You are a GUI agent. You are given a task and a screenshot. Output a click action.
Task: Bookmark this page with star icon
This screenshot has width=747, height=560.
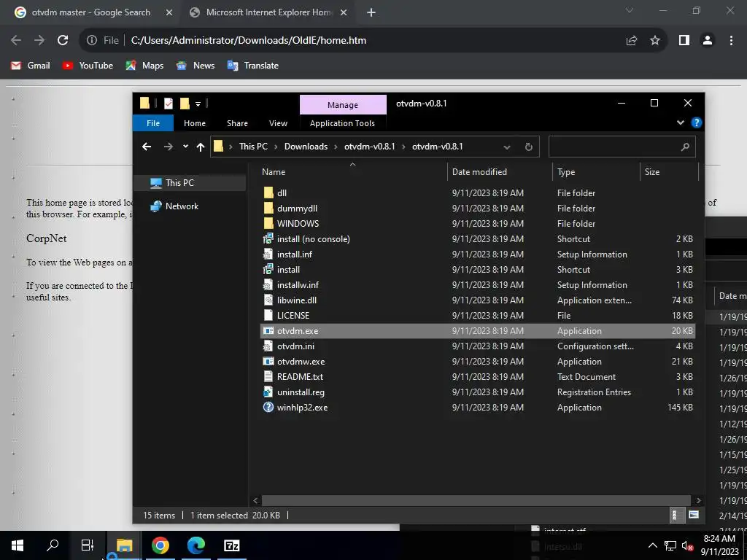point(655,41)
